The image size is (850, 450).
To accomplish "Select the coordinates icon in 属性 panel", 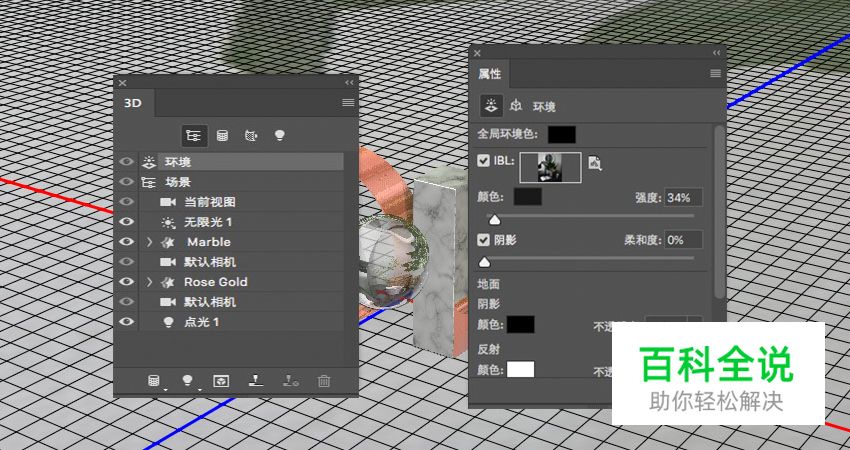I will [x=516, y=106].
